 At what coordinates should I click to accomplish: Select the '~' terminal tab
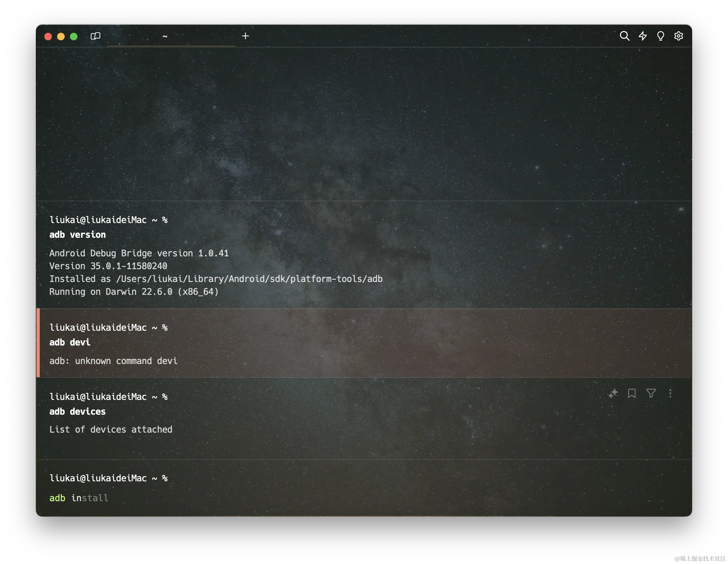coord(165,36)
